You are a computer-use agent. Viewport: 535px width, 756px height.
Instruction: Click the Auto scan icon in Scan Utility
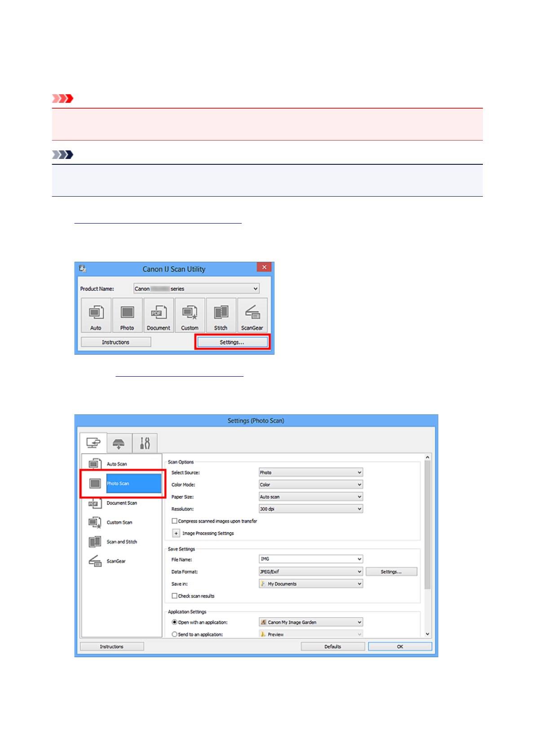click(96, 315)
